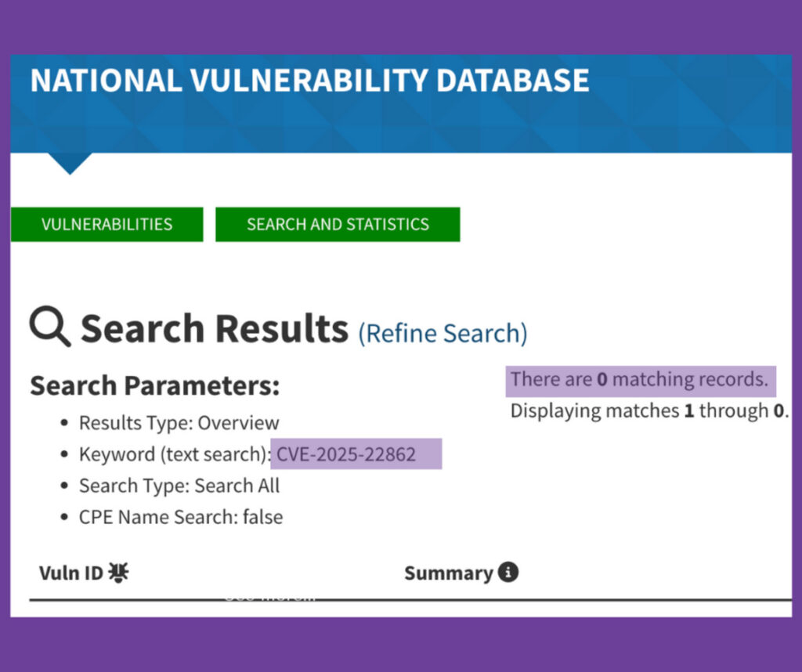
Task: Click 'Displaying matches 1 through 0' text
Action: (x=649, y=410)
